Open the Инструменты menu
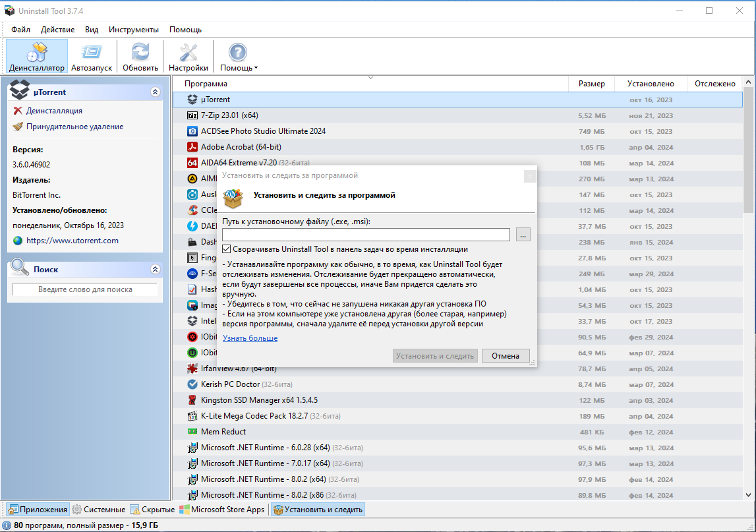Viewport: 756px width, 532px height. point(134,30)
